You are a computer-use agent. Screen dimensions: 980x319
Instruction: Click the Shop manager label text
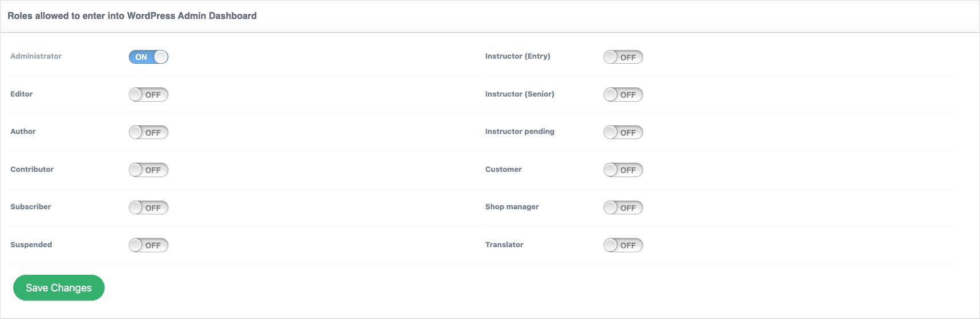512,207
